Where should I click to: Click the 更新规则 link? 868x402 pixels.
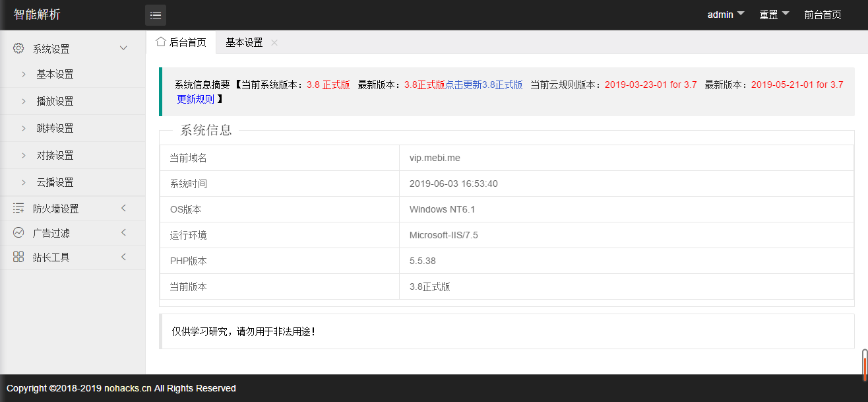[195, 99]
